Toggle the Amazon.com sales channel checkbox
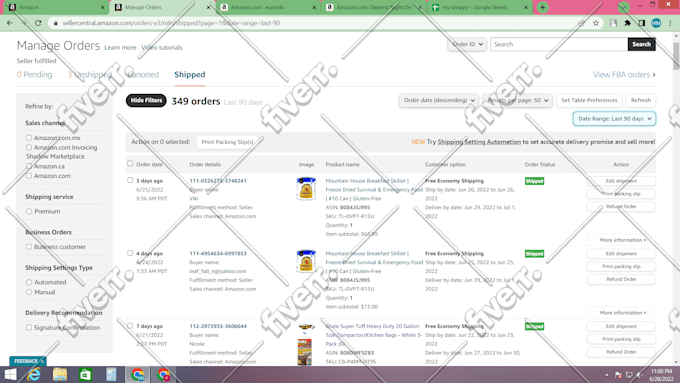Image resolution: width=680 pixels, height=383 pixels. pos(29,176)
